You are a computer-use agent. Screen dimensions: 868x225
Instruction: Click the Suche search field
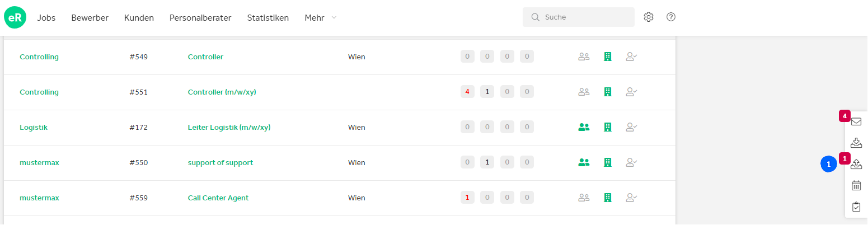pyautogui.click(x=579, y=17)
